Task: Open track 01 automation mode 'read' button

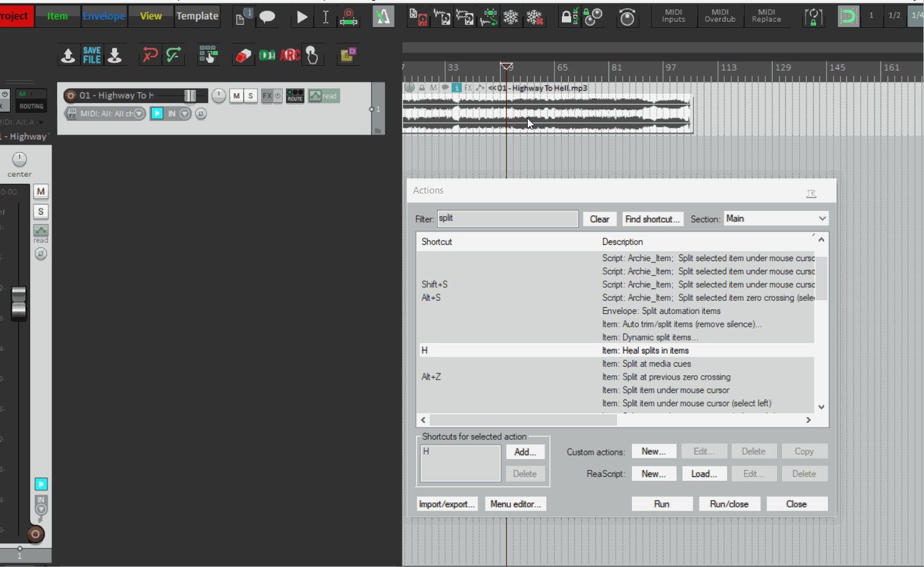Action: pos(324,96)
